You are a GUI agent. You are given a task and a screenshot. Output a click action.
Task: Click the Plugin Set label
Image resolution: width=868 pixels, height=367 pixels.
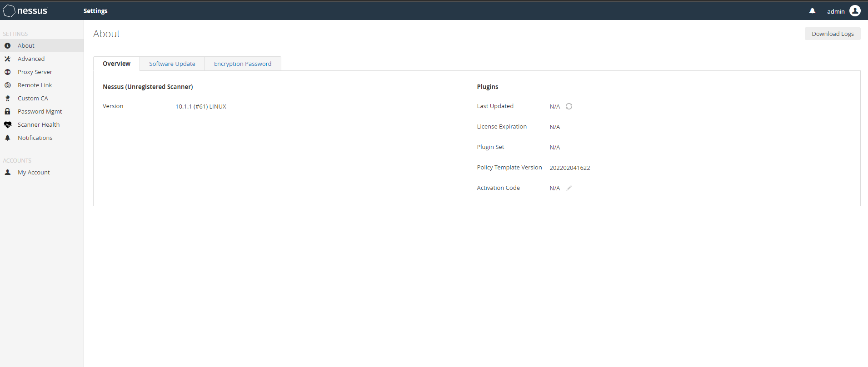click(490, 147)
